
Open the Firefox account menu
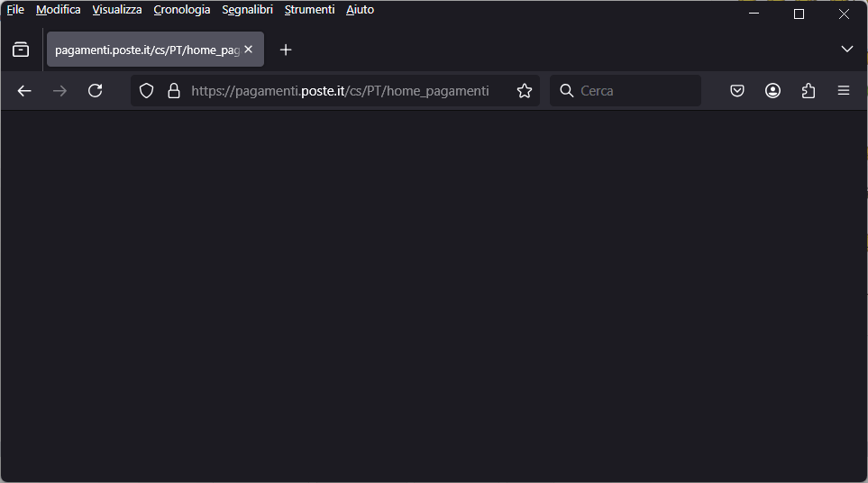coord(772,91)
